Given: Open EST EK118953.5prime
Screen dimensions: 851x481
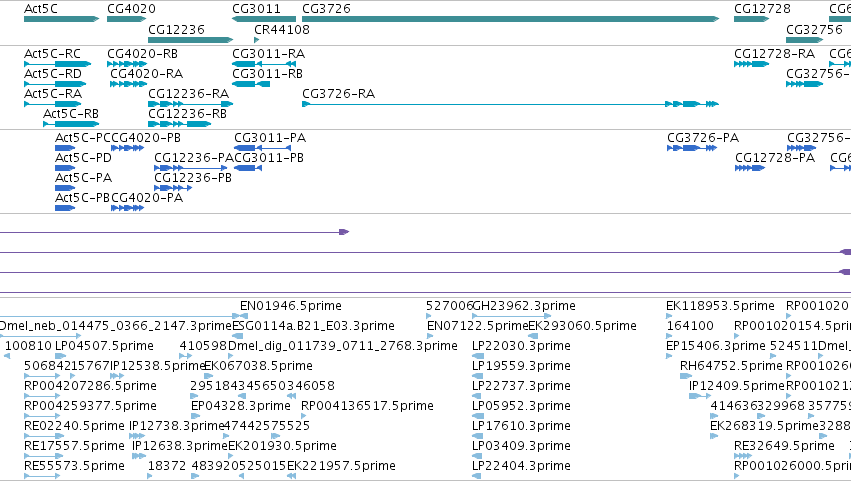Looking at the screenshot, I should point(720,306).
